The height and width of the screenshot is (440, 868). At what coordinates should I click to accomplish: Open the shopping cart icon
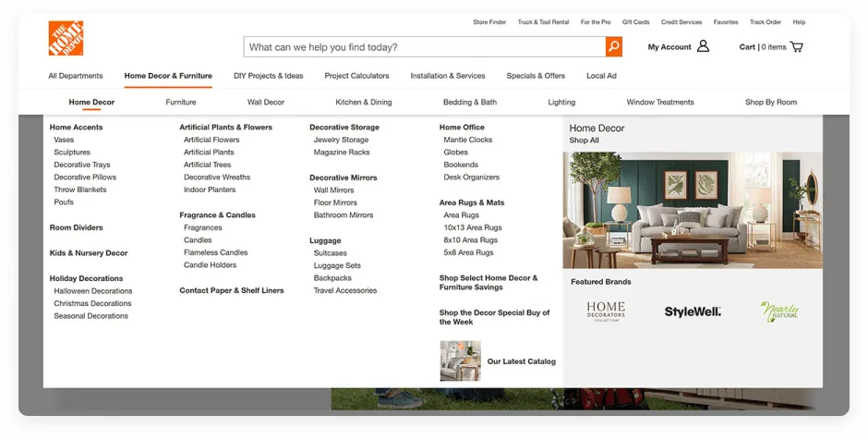(796, 47)
